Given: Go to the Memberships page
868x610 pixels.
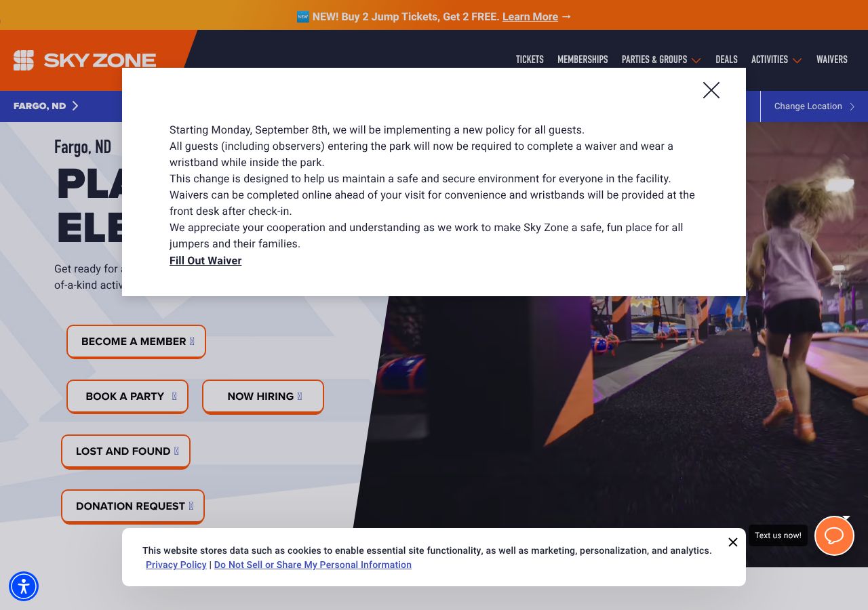Looking at the screenshot, I should point(583,60).
